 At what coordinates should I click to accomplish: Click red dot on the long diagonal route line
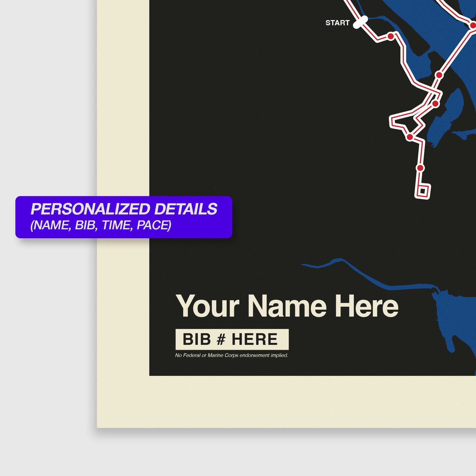tap(439, 75)
